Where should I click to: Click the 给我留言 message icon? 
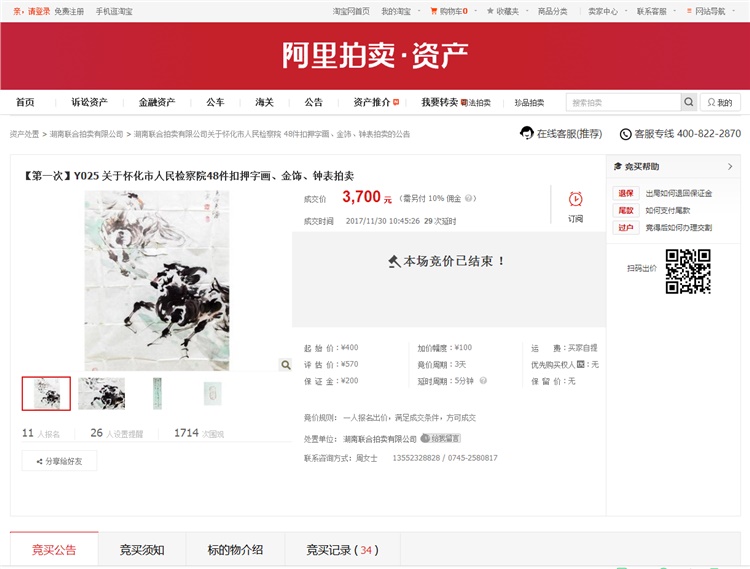(x=440, y=438)
